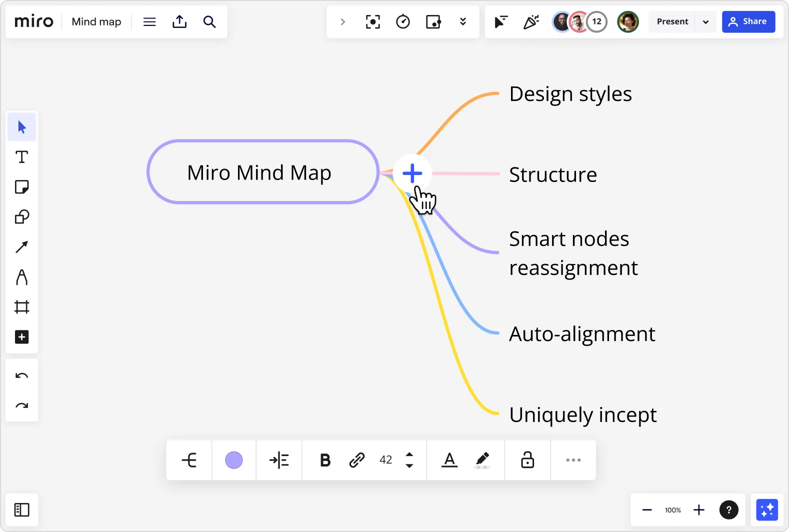Open board search
The image size is (789, 532).
[209, 22]
